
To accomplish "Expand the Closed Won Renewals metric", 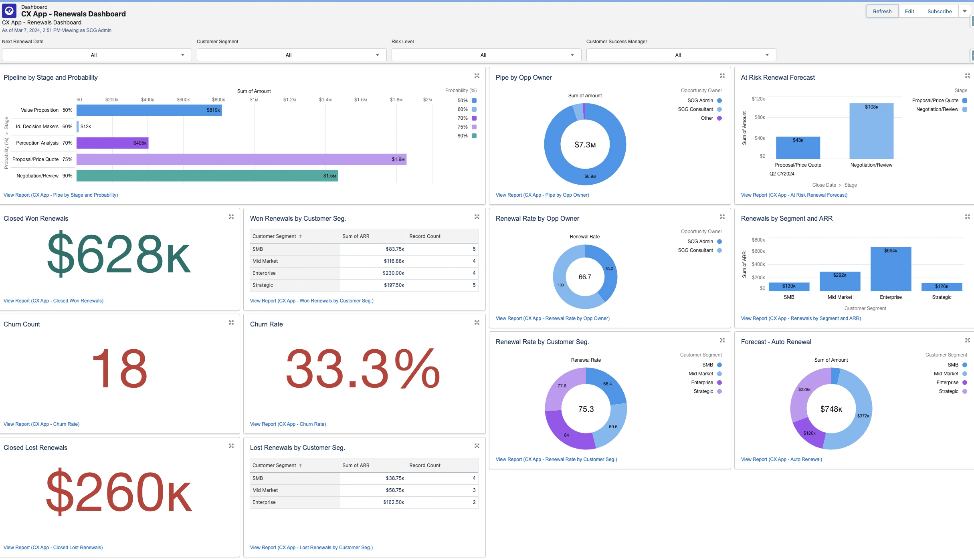I will pyautogui.click(x=231, y=217).
